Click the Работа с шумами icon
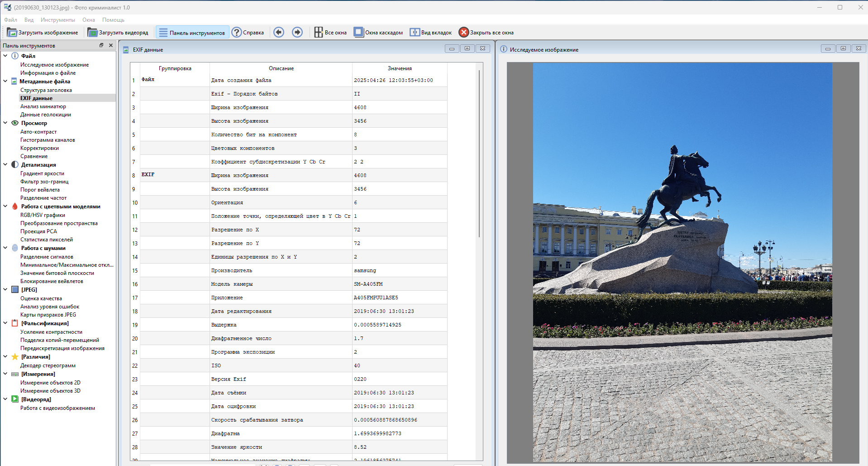Image resolution: width=868 pixels, height=466 pixels. [15, 248]
